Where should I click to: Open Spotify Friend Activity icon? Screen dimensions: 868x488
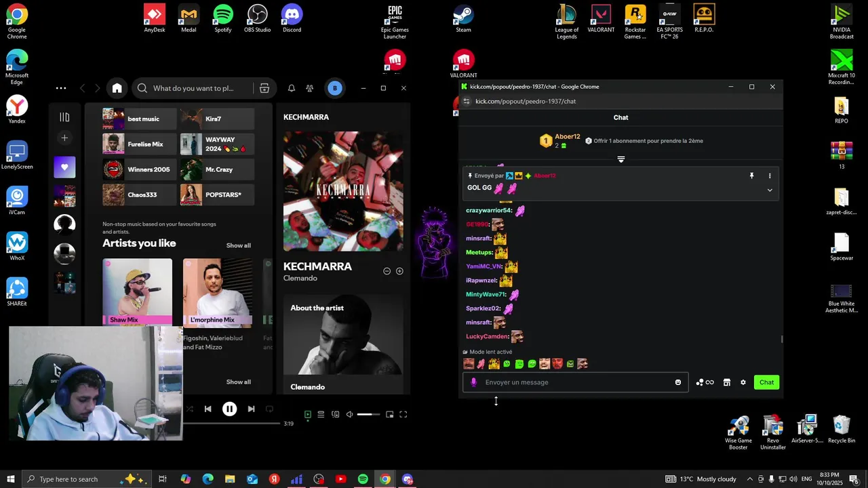click(309, 88)
